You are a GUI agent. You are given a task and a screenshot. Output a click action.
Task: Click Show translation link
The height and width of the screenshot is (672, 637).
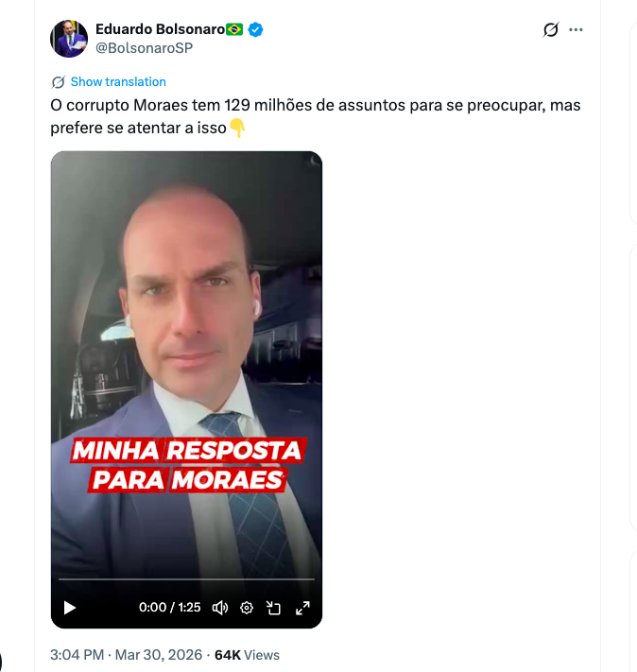tap(118, 82)
